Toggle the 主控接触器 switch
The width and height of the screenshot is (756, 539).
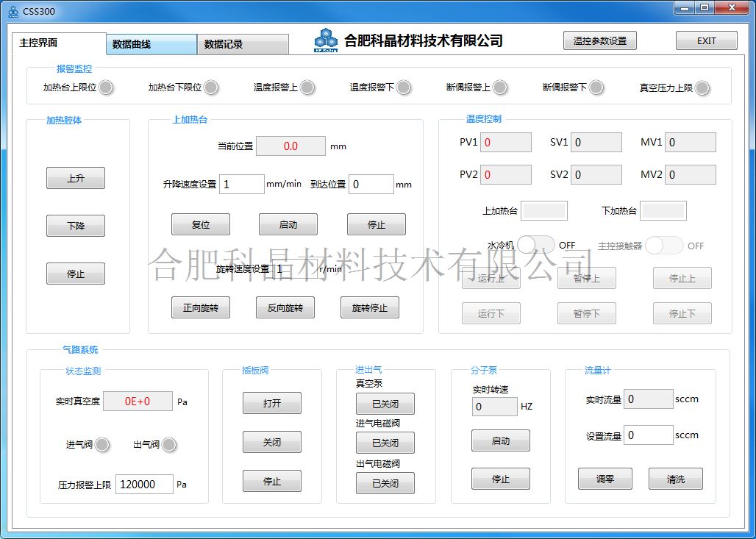point(664,246)
